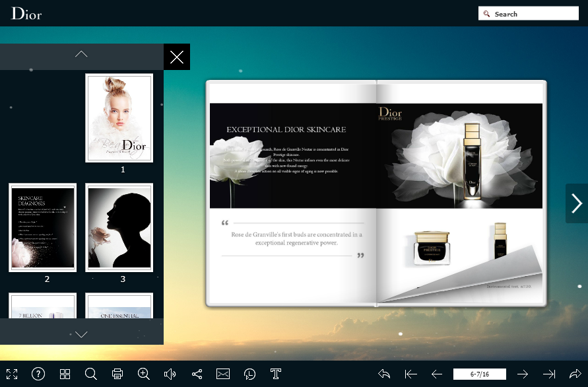Viewport: 588px width, 387px height.
Task: Open page 3 silhouette thumbnail
Action: tap(119, 227)
